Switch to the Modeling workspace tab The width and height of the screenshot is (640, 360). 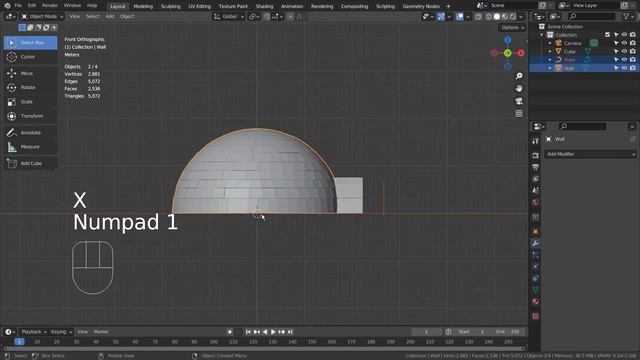pos(143,6)
